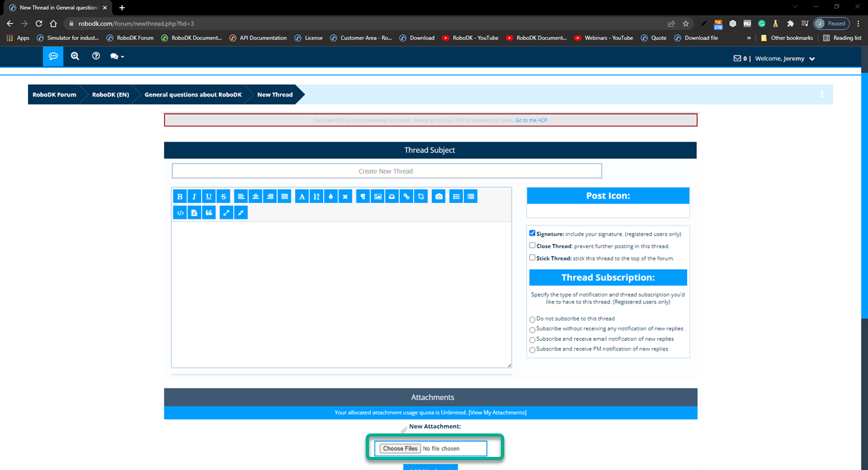Apply italic formatting in the editor
The width and height of the screenshot is (868, 470).
(194, 196)
